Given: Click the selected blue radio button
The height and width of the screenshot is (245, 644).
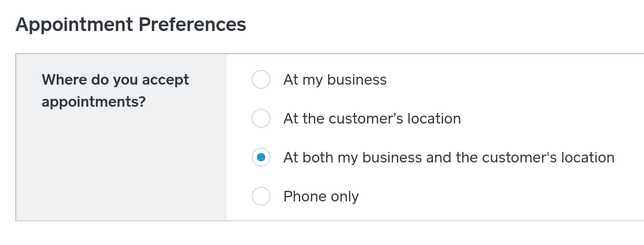Looking at the screenshot, I should point(261,157).
